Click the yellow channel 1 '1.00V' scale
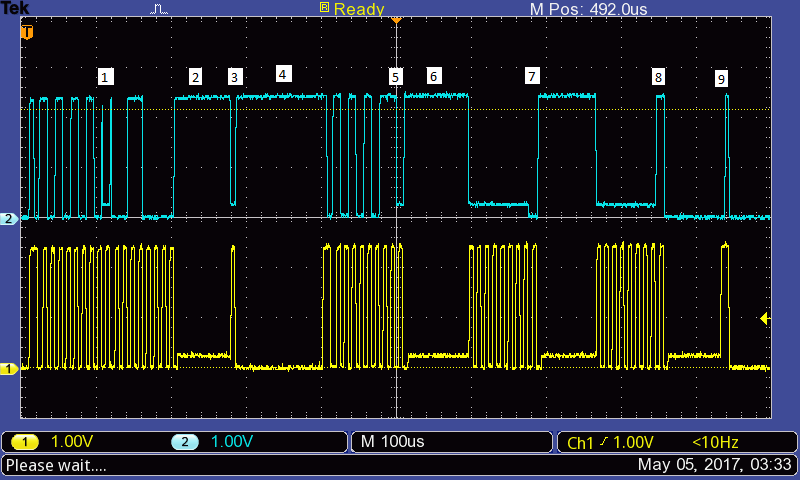 point(72,442)
